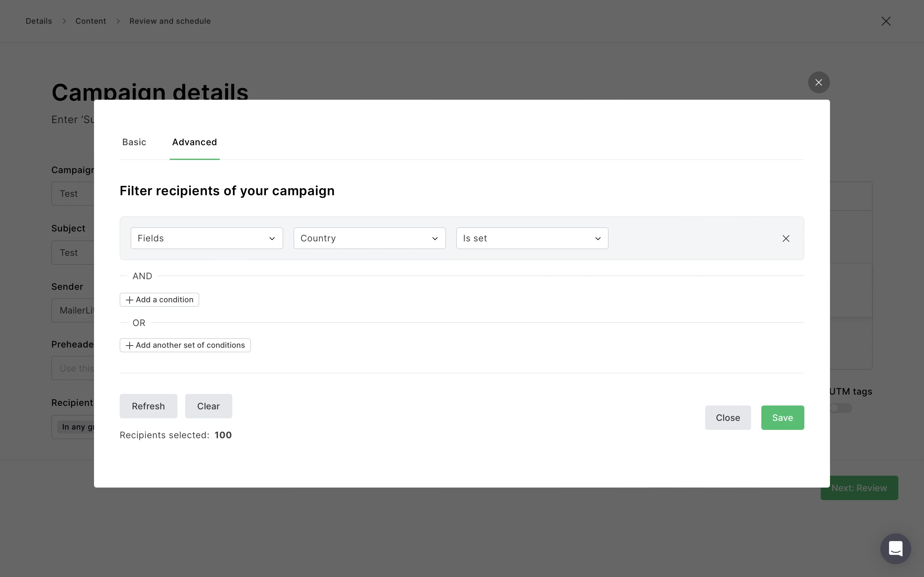Viewport: 924px width, 577px height.
Task: Remove the Country condition row
Action: pyautogui.click(x=786, y=238)
